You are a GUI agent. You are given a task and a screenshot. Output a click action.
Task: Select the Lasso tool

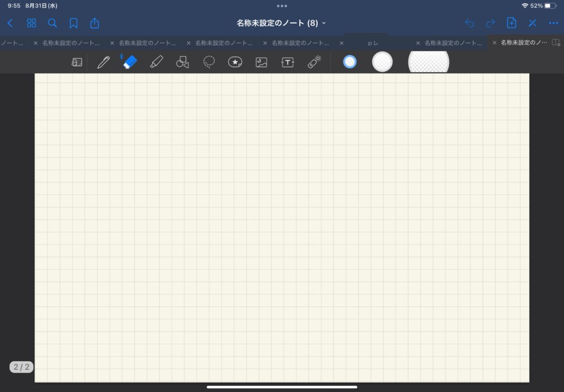click(x=209, y=62)
